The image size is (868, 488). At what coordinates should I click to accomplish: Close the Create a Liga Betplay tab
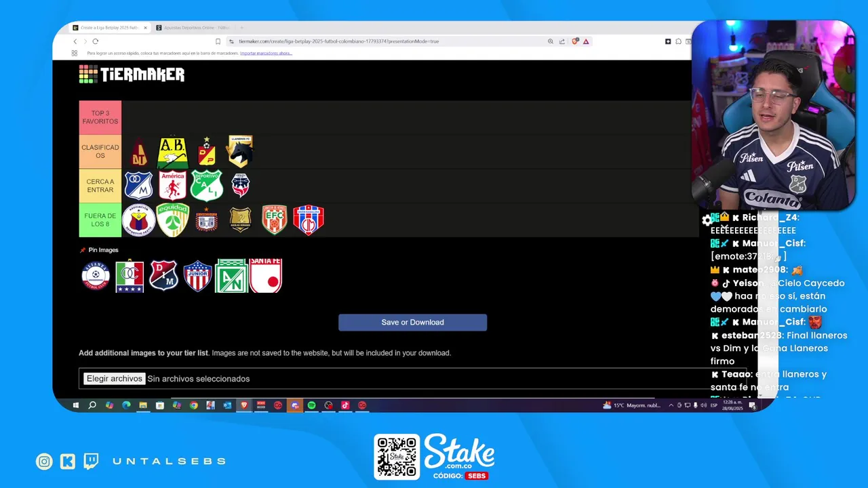[x=145, y=28]
